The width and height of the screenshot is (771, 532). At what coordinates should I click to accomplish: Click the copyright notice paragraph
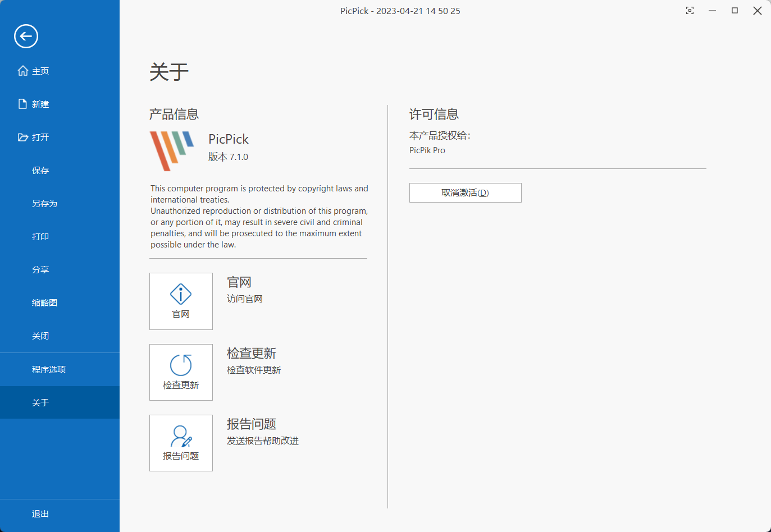(x=259, y=217)
